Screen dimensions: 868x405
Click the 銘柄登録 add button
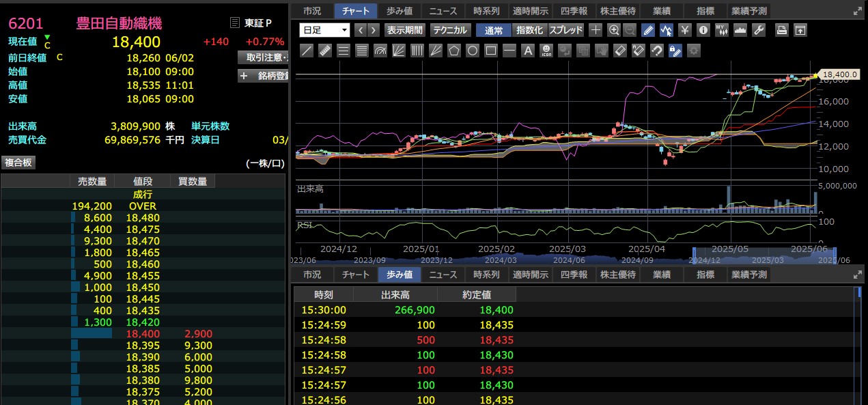tap(263, 76)
